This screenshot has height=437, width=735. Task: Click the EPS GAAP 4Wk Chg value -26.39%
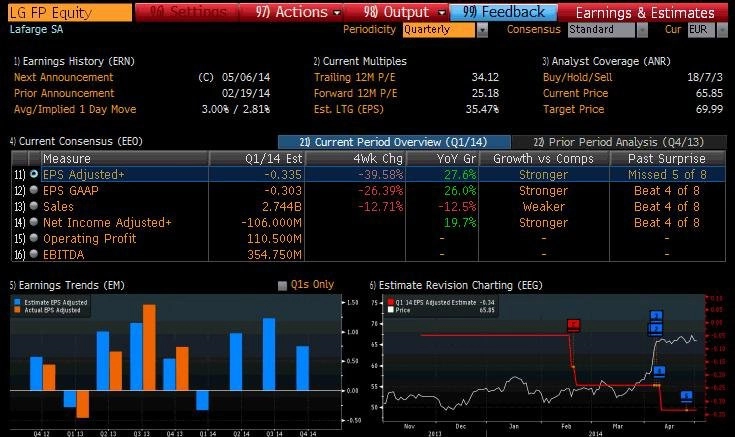pyautogui.click(x=380, y=191)
